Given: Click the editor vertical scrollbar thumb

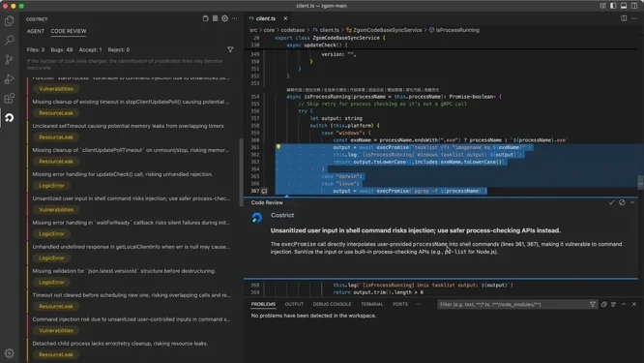Looking at the screenshot, I should point(640,183).
